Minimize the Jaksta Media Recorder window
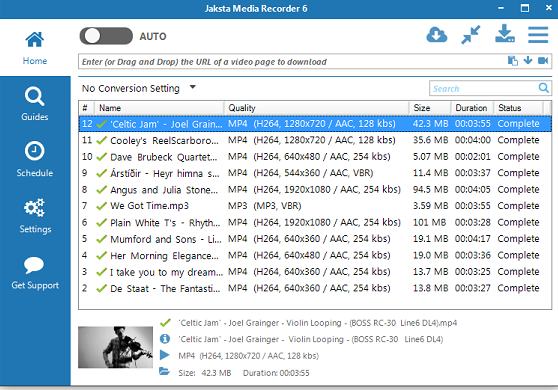Viewport: 558px width, 390px height. 501,8
